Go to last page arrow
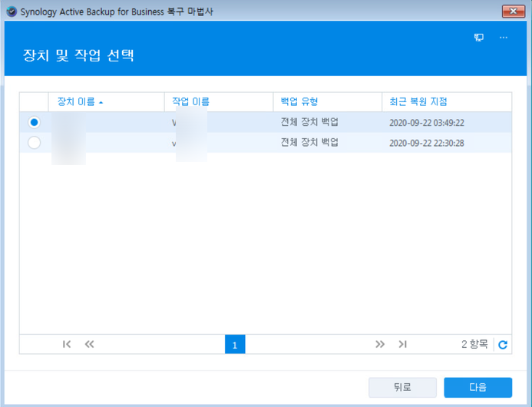 coord(403,344)
